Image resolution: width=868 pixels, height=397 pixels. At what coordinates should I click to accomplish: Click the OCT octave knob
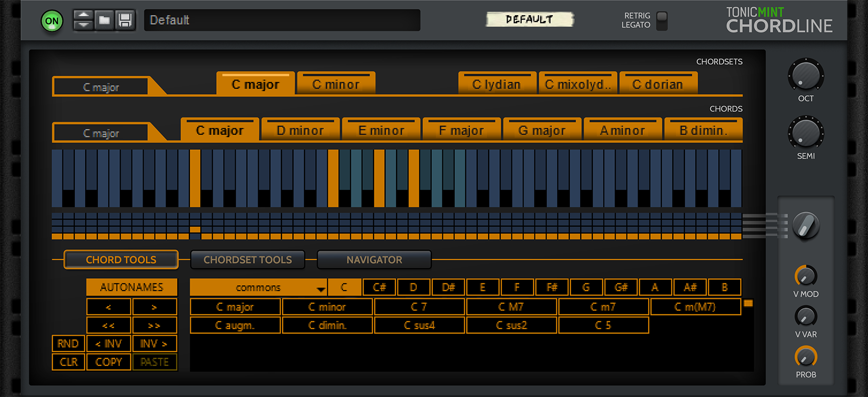point(805,76)
